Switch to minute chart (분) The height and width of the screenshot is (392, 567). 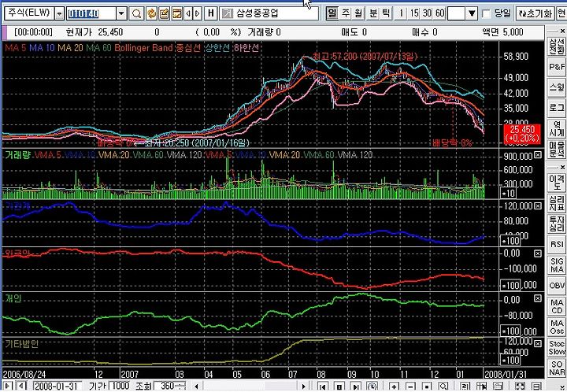[373, 13]
